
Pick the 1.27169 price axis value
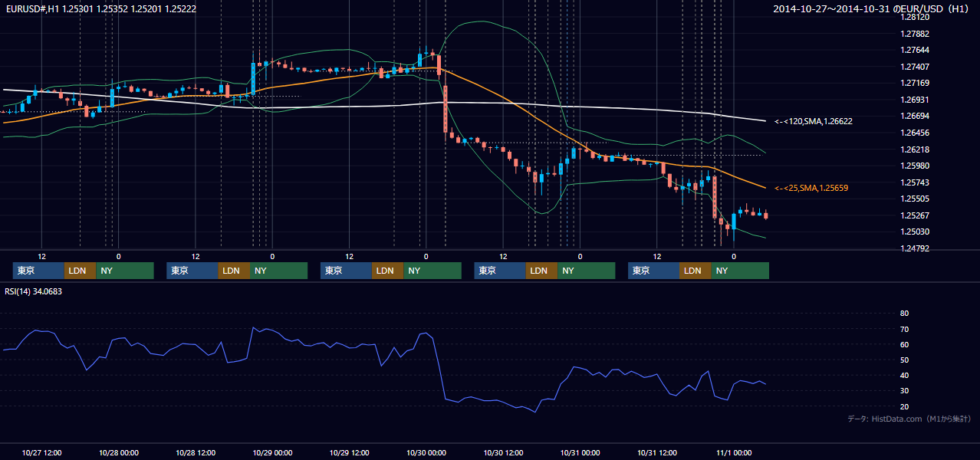tap(915, 83)
